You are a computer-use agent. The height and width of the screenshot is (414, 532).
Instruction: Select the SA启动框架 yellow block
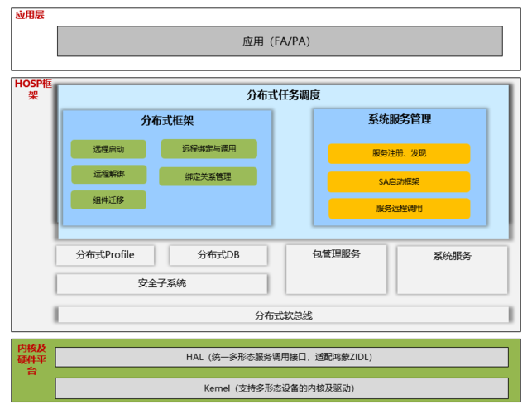tap(399, 181)
